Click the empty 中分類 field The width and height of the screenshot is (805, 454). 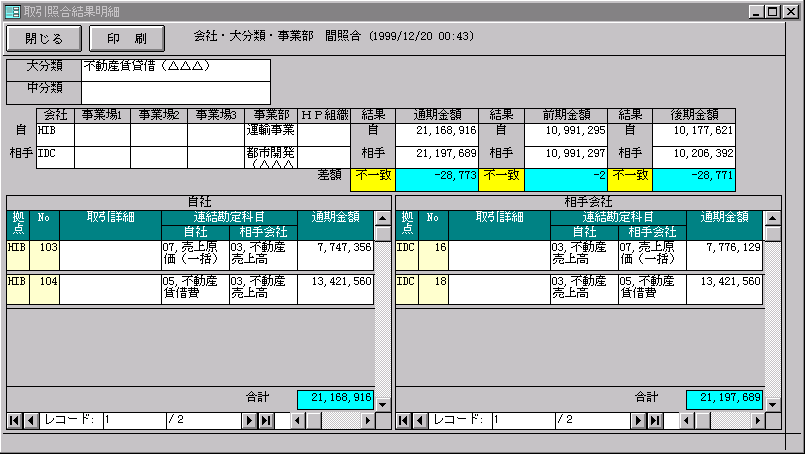point(176,93)
